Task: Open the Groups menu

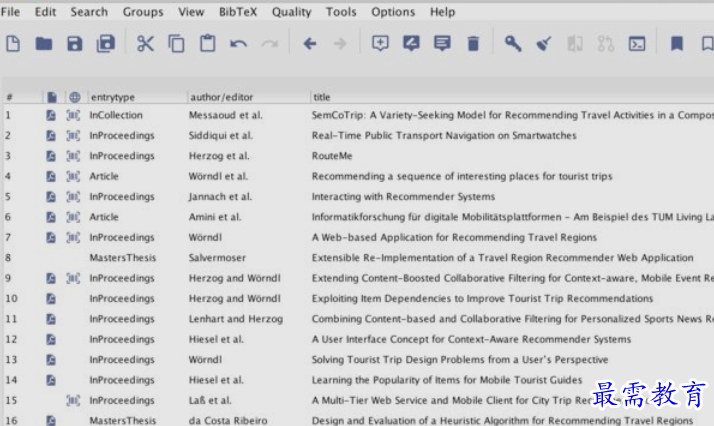Action: [143, 12]
